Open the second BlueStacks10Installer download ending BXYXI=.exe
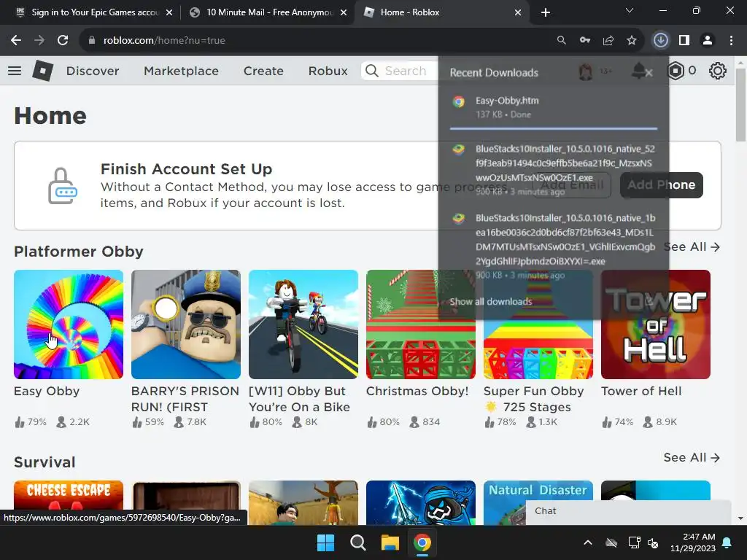The height and width of the screenshot is (560, 747). [x=554, y=246]
